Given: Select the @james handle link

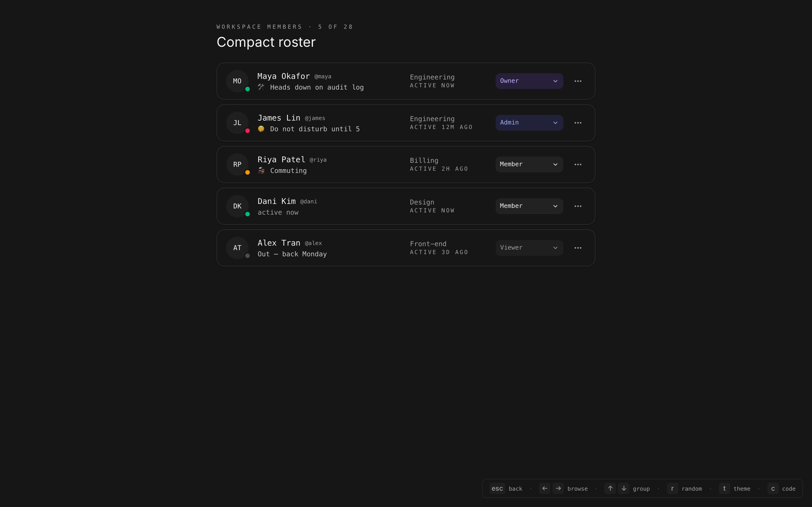Looking at the screenshot, I should [x=315, y=118].
